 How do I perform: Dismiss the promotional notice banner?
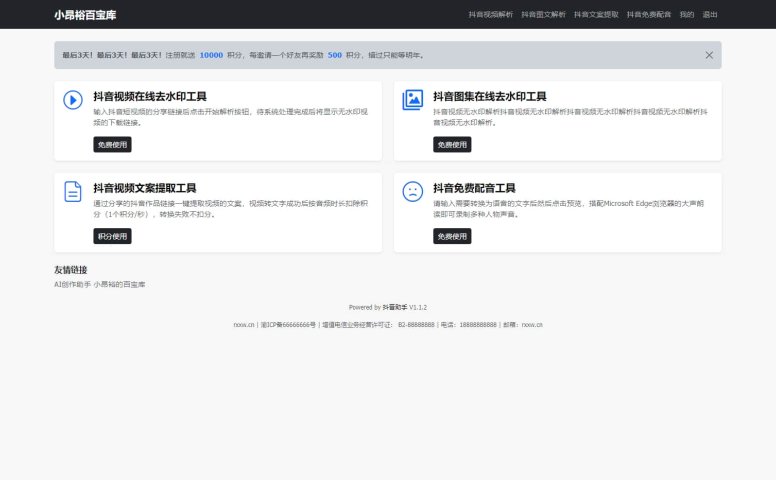709,55
